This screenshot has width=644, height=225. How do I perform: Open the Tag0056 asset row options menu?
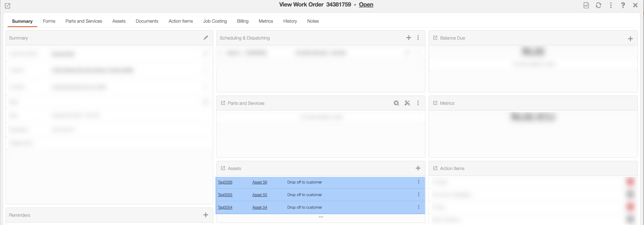tap(419, 182)
